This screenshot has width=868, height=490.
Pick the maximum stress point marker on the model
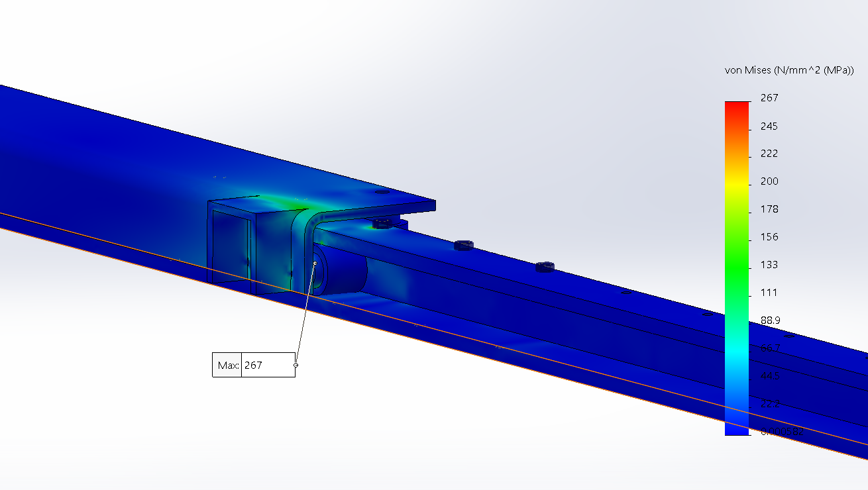click(x=315, y=264)
